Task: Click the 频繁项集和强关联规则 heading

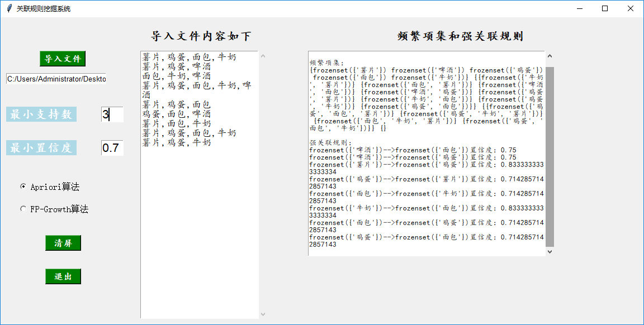Action: 461,36
